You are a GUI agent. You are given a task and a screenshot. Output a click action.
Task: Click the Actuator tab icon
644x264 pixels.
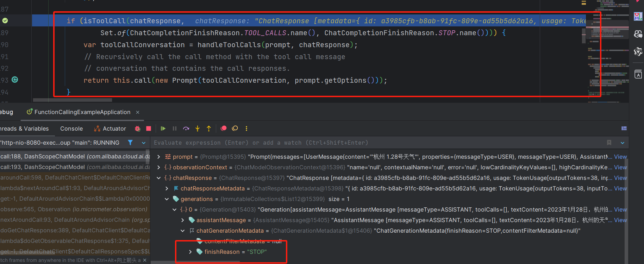pos(97,129)
